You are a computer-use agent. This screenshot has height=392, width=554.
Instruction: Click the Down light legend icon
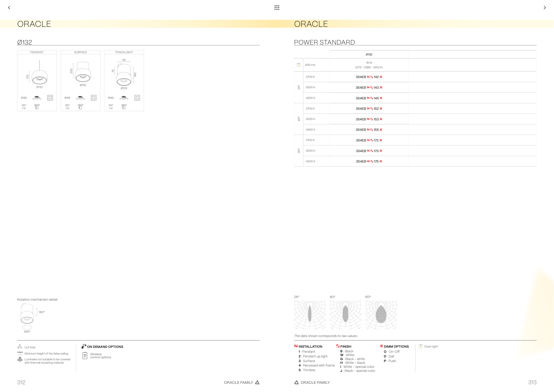(421, 346)
